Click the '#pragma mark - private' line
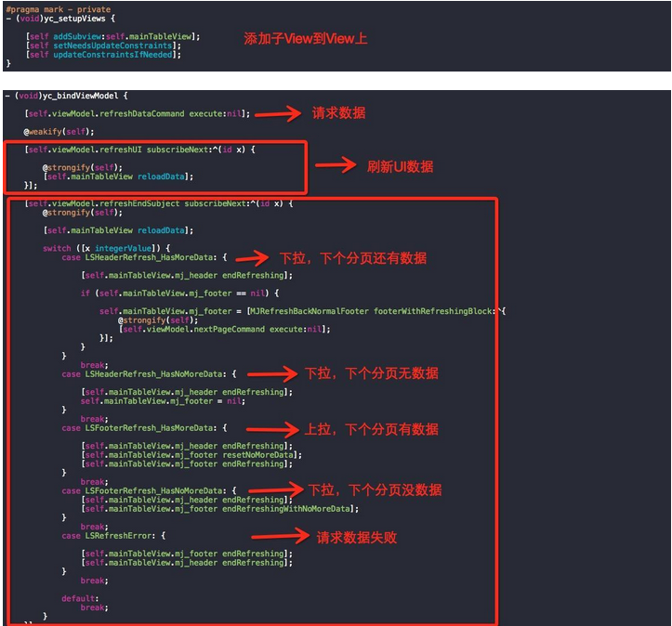The image size is (672, 626). pyautogui.click(x=59, y=9)
